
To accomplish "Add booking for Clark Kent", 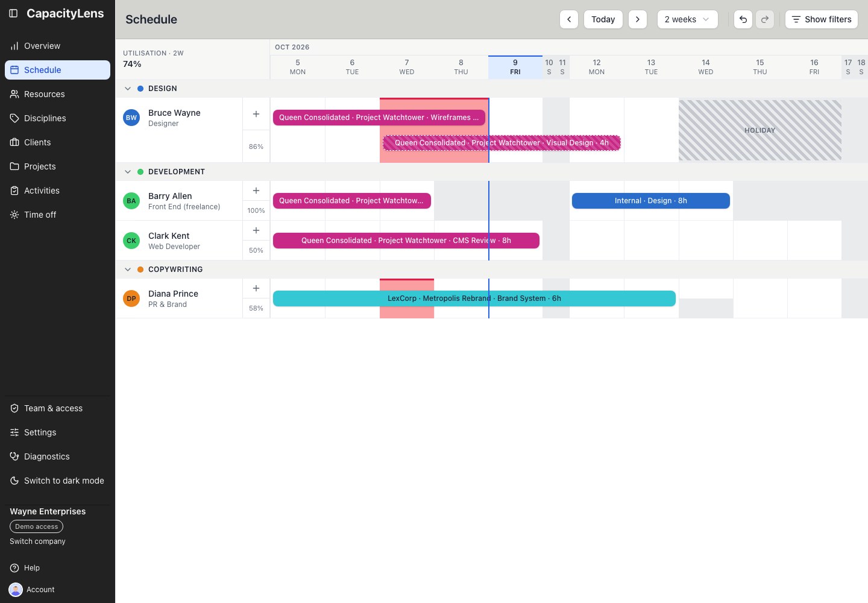I will click(x=256, y=230).
